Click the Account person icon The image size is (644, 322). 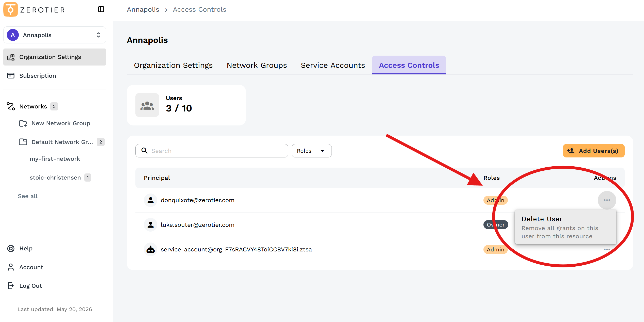pyautogui.click(x=11, y=267)
